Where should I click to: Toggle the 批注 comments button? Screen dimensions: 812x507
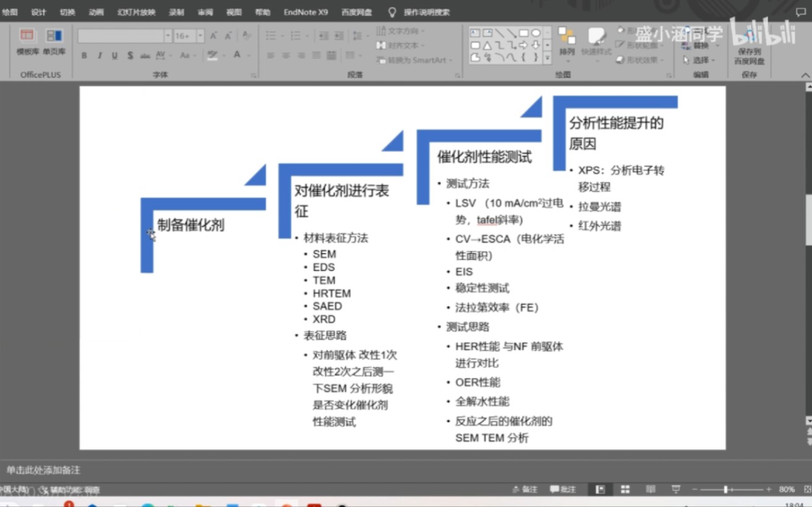tap(562, 489)
